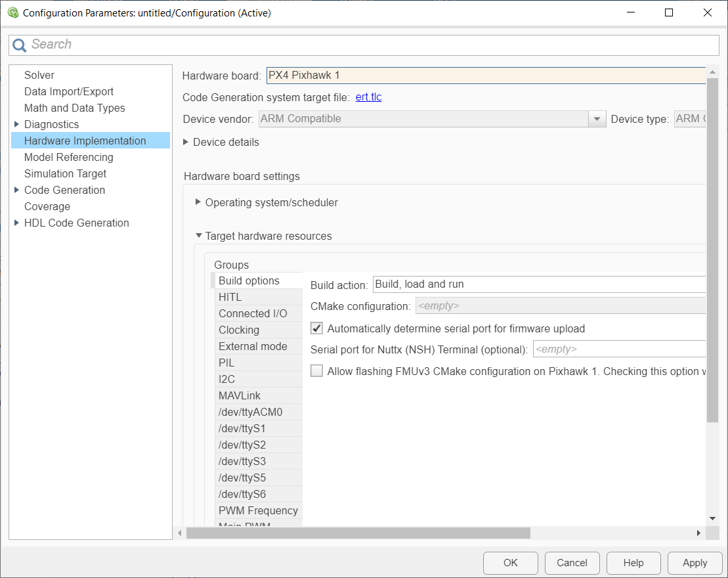Open the Simulation Target pane

pyautogui.click(x=65, y=174)
